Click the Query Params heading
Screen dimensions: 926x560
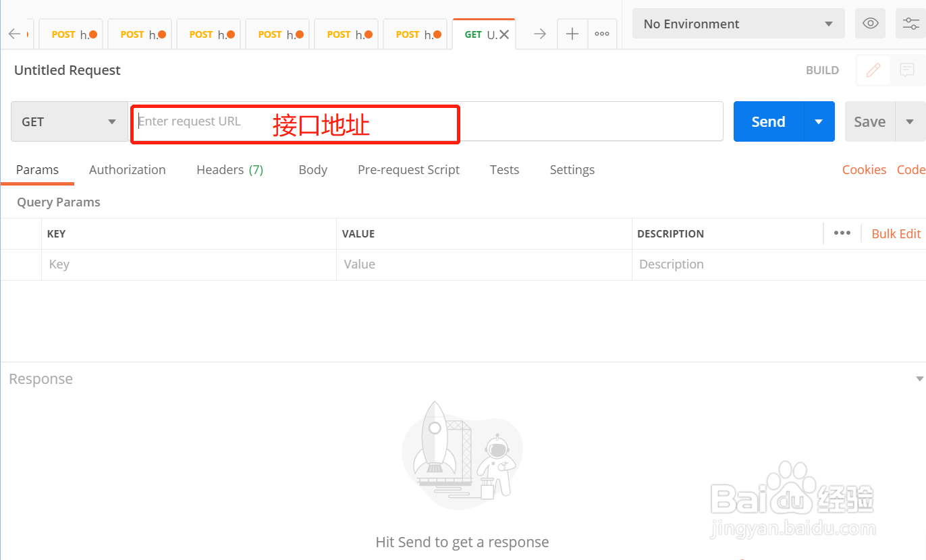pyautogui.click(x=59, y=202)
